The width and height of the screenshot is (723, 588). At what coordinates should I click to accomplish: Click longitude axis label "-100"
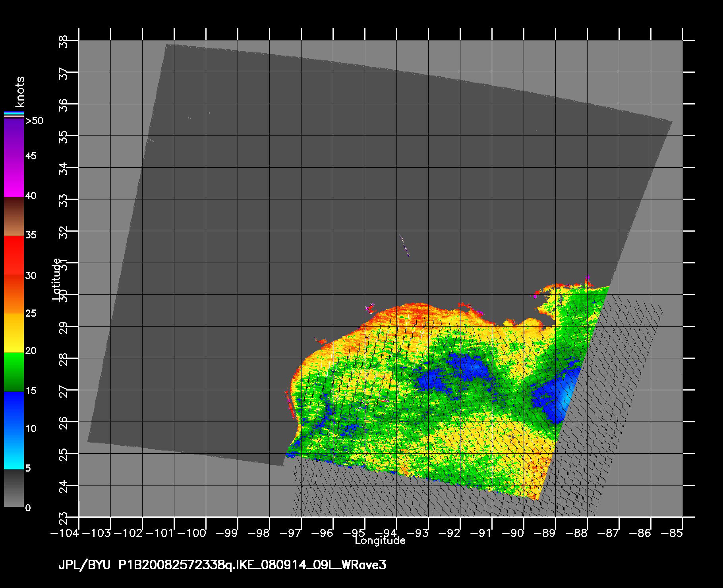coord(192,533)
